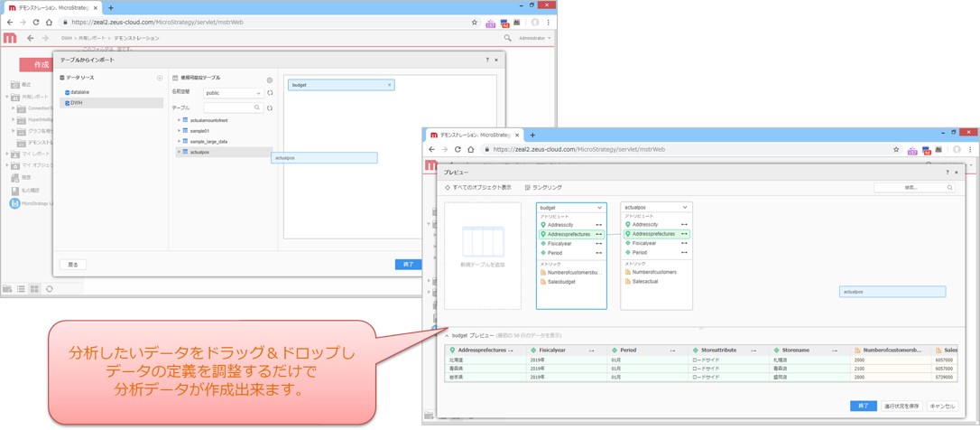Remove budget table with x icon
The width and height of the screenshot is (980, 430).
point(389,85)
